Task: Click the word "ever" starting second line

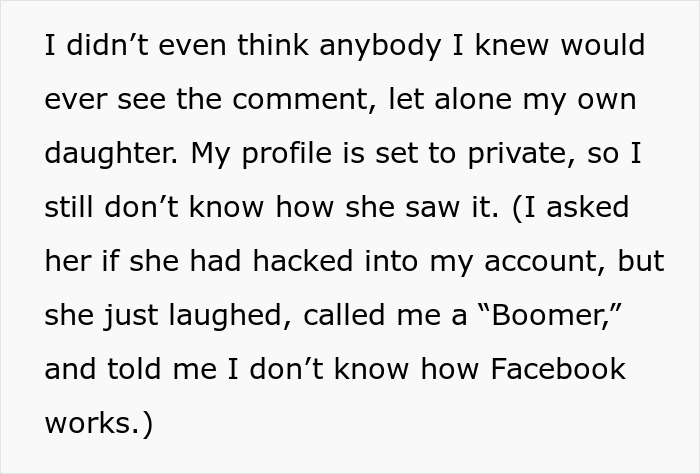Action: [72, 99]
